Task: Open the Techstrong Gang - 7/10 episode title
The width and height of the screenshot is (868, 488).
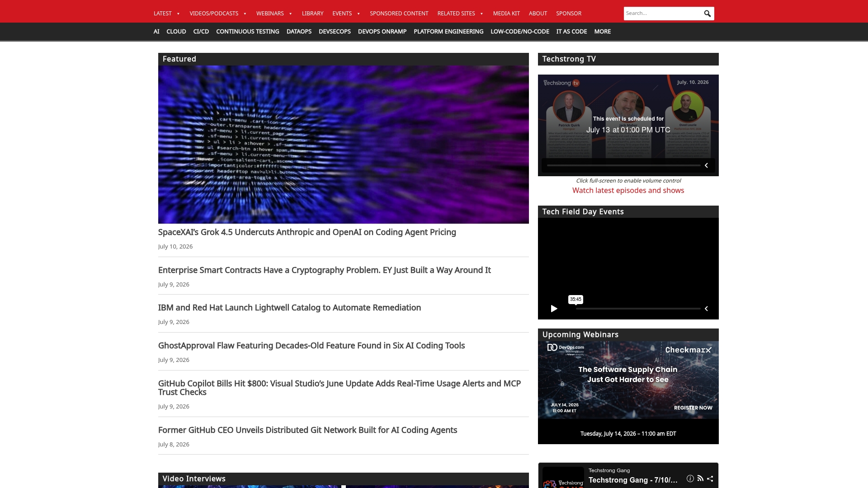Action: click(633, 480)
